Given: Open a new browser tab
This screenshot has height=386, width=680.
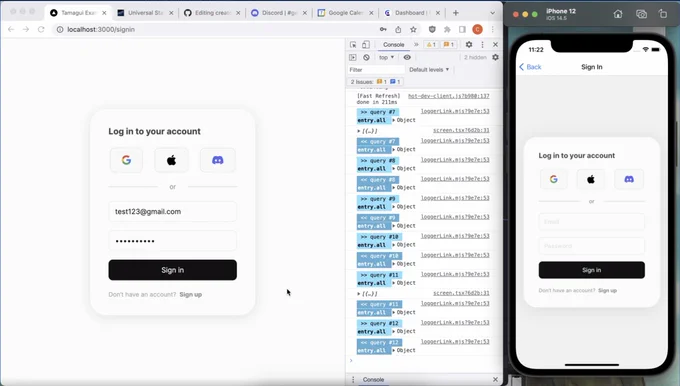Looking at the screenshot, I should (455, 13).
